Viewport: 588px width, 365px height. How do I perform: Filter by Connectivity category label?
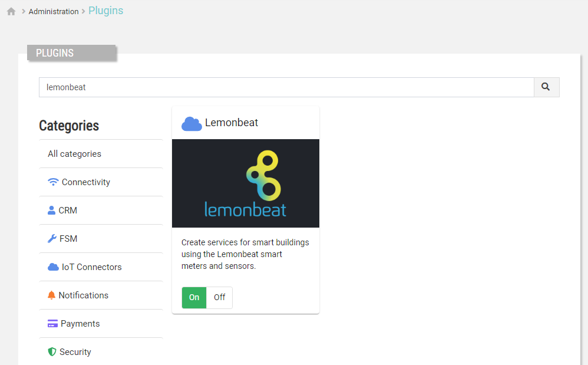click(86, 182)
